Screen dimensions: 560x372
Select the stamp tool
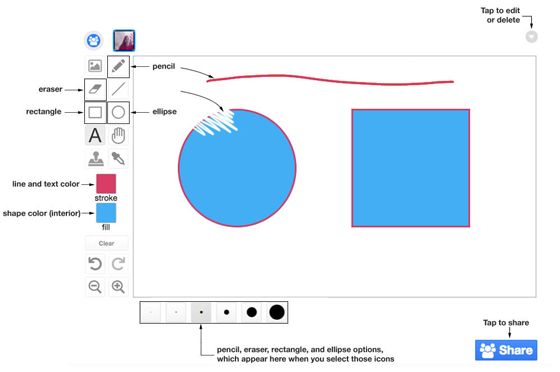pos(95,158)
